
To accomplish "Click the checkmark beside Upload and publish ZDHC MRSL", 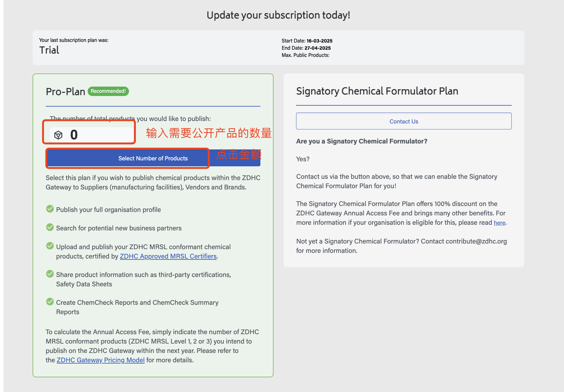I will point(50,246).
